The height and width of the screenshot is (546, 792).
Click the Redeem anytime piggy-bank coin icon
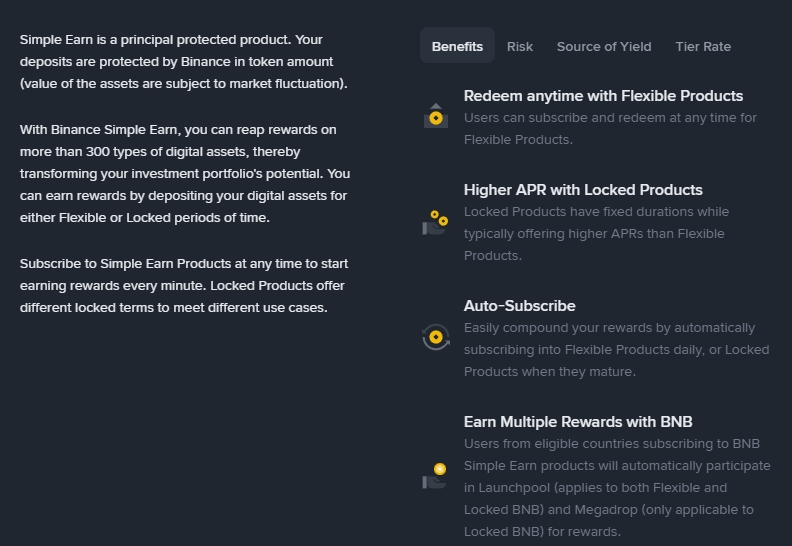pyautogui.click(x=436, y=116)
